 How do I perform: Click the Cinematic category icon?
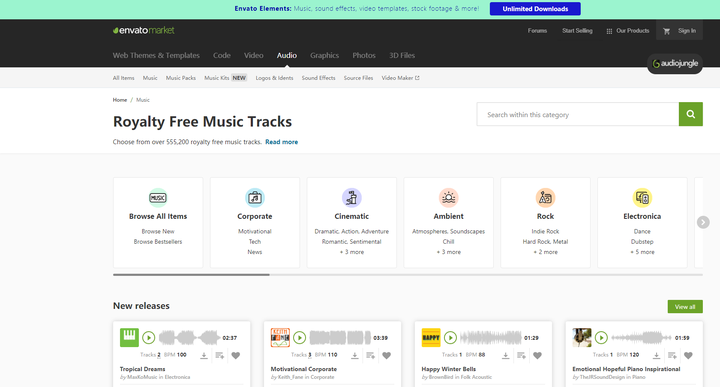352,198
